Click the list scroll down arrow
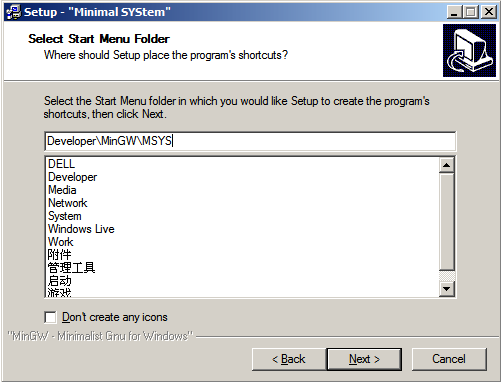 (x=446, y=289)
